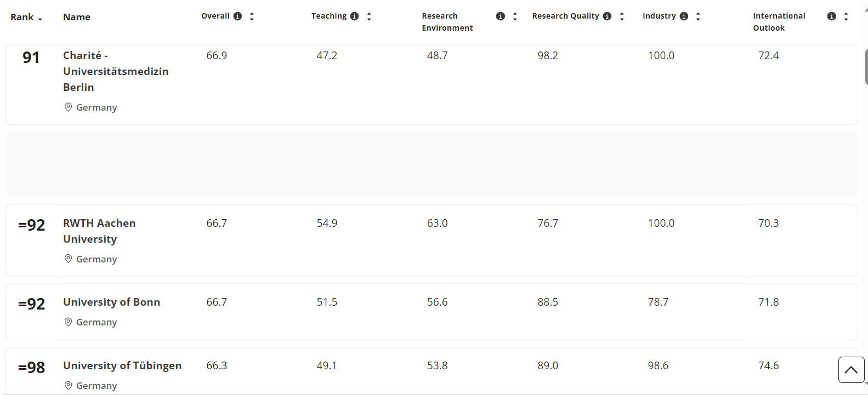Sort by Industry score arrows
868x395 pixels.
point(698,16)
